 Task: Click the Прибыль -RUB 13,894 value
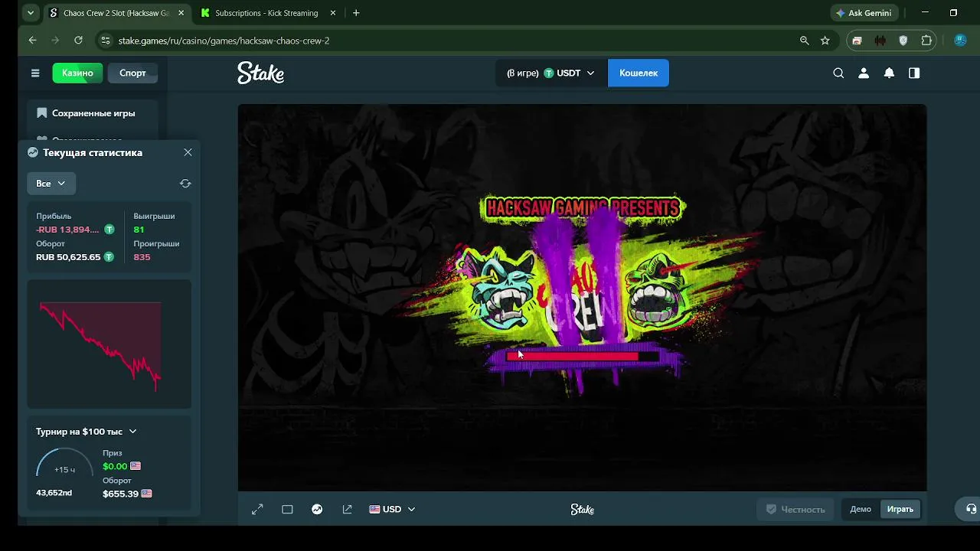(x=67, y=230)
